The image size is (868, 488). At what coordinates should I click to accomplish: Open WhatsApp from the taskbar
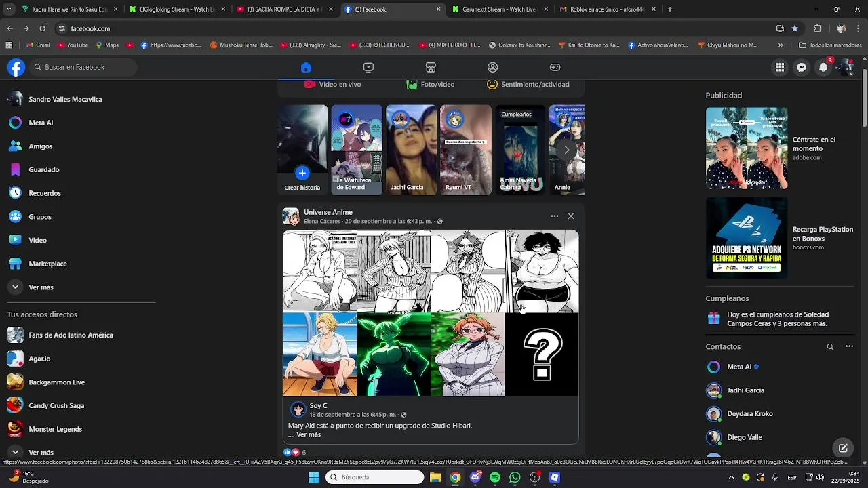click(515, 477)
